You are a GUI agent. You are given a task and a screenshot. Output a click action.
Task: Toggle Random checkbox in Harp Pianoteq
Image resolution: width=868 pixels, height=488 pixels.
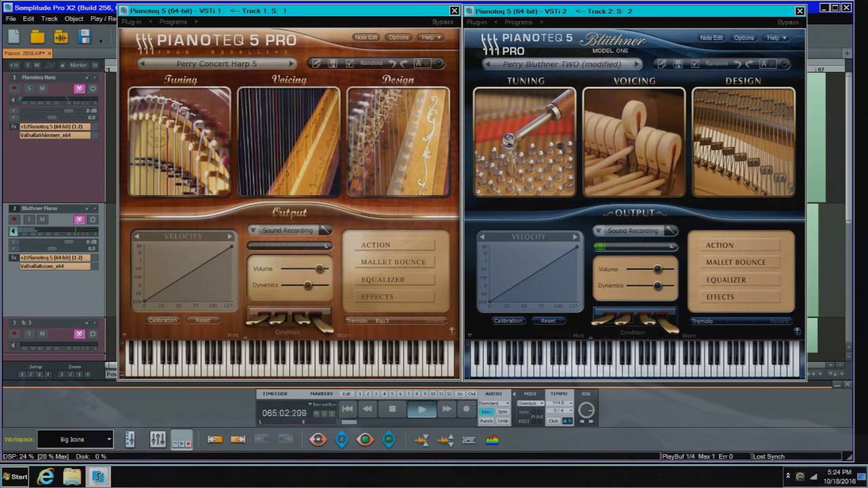[x=349, y=64]
